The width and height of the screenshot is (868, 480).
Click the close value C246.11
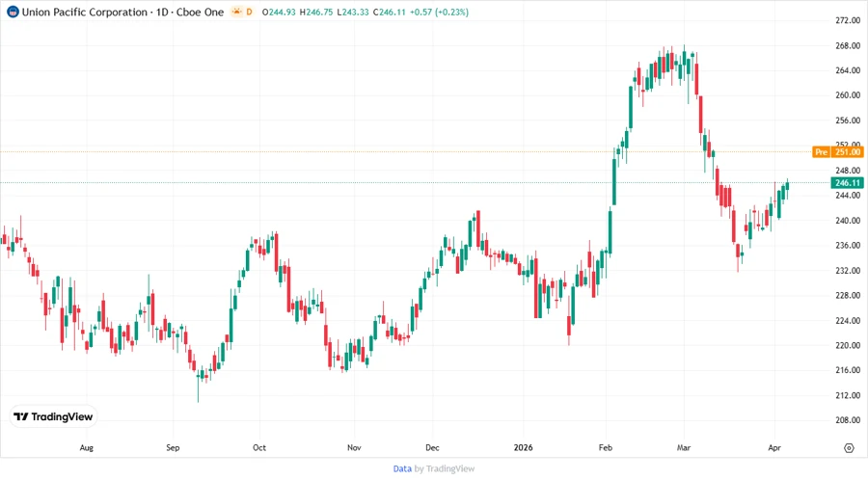pos(390,12)
